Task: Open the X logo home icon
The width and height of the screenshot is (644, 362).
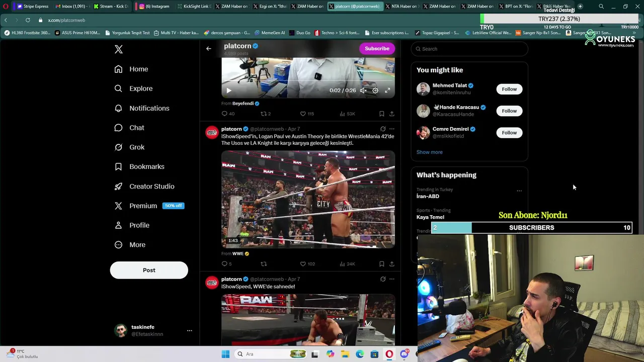Action: click(x=119, y=49)
